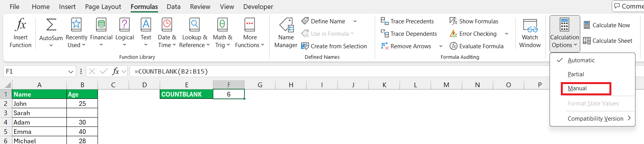The height and width of the screenshot is (144, 644).
Task: Select the cell containing Sarah
Action: point(39,113)
